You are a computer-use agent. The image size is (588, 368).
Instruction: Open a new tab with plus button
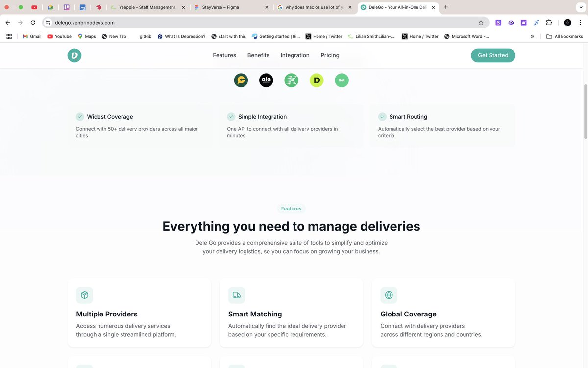(446, 7)
